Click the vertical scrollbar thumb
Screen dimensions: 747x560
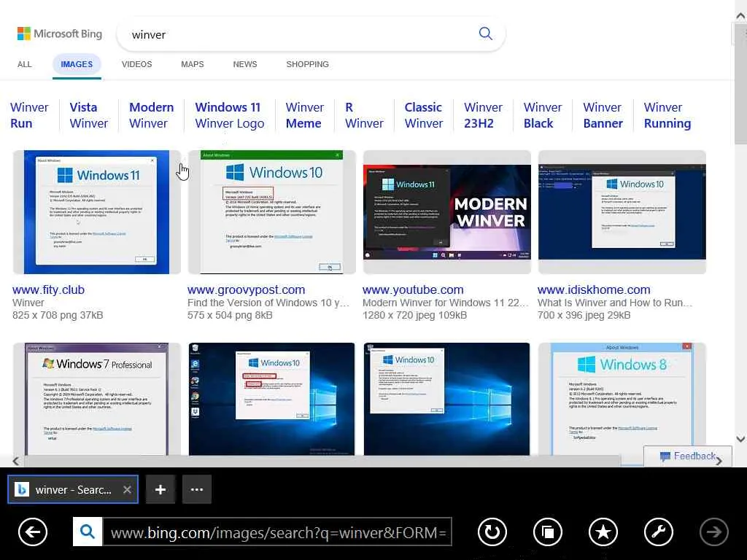pyautogui.click(x=741, y=83)
